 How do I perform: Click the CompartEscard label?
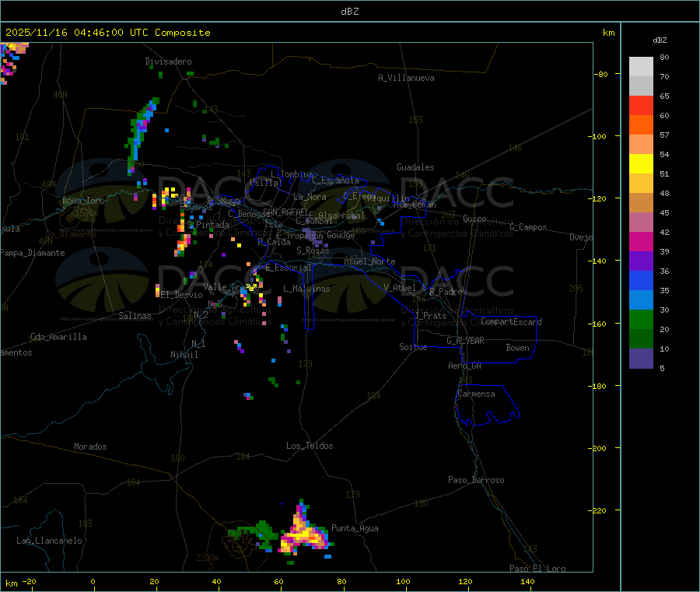point(511,322)
